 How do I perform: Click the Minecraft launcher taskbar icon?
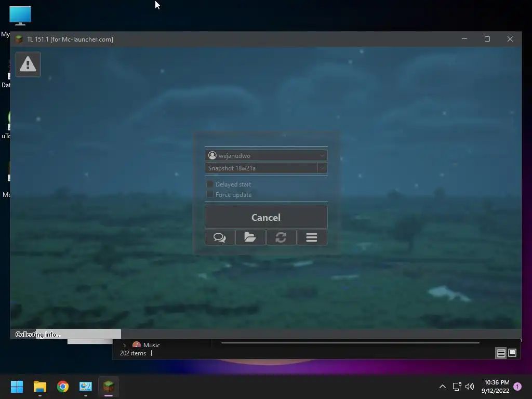coord(109,387)
